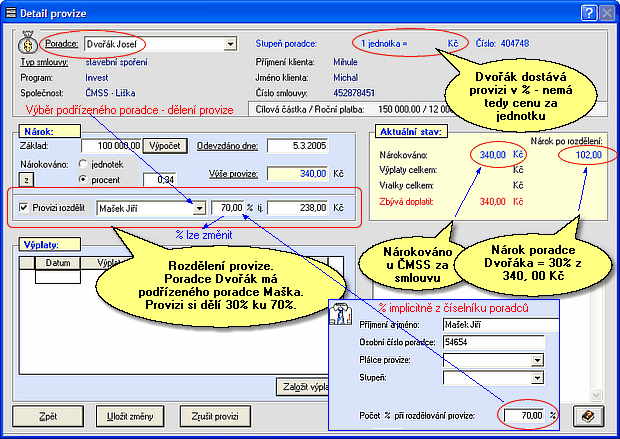The height and width of the screenshot is (439, 620).
Task: Click the money bag icon beside Poradce
Action: (26, 44)
